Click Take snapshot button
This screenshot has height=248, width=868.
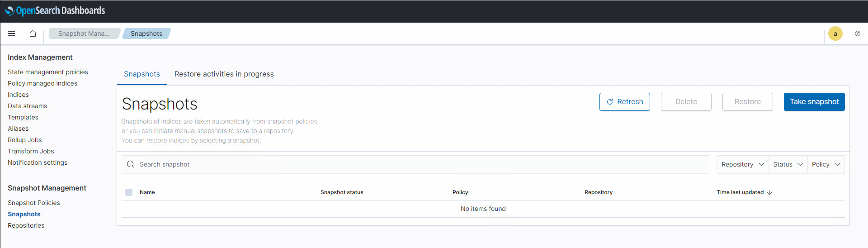(814, 102)
